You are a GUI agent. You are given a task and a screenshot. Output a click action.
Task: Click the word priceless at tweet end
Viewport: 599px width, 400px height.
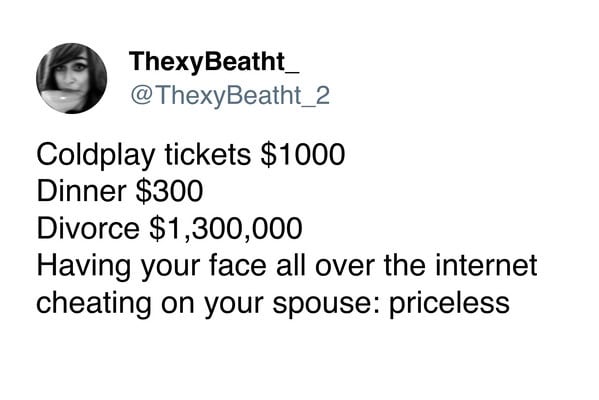point(449,303)
